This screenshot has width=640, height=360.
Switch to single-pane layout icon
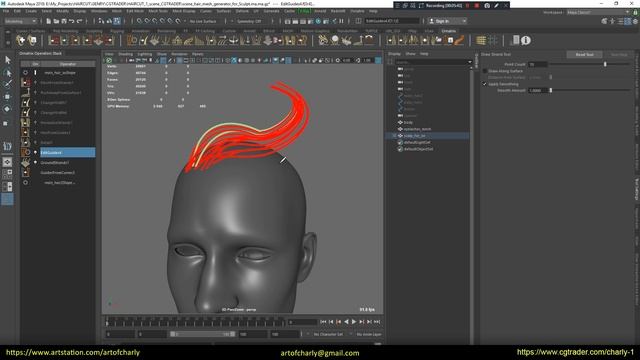click(x=7, y=162)
